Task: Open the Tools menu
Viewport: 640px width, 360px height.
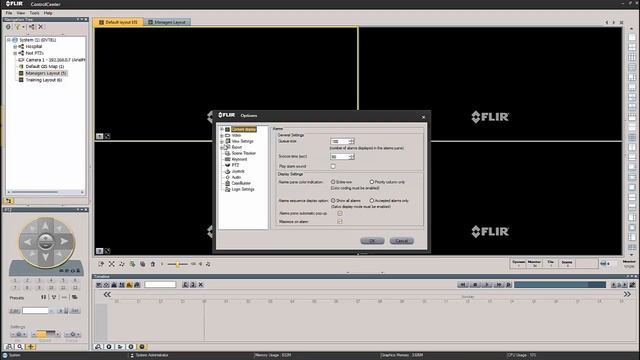Action: (x=35, y=13)
